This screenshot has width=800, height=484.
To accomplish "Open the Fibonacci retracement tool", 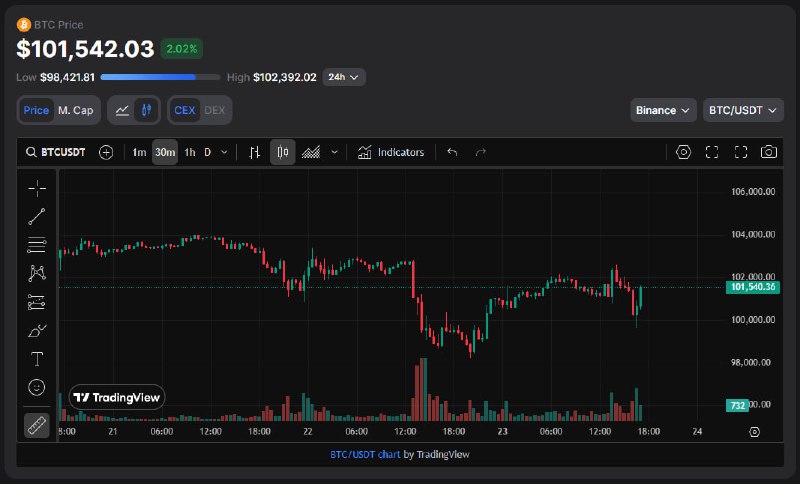I will pos(37,245).
